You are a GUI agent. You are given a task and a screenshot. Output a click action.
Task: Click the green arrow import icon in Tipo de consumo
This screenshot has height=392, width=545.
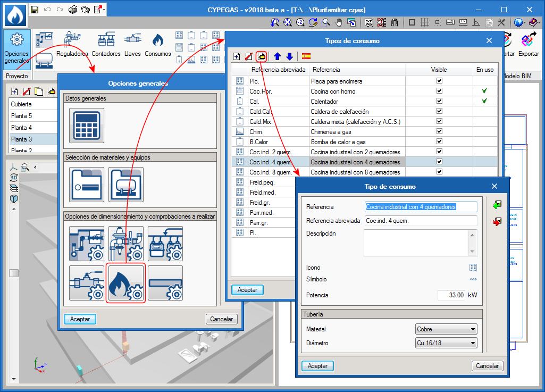click(x=497, y=205)
